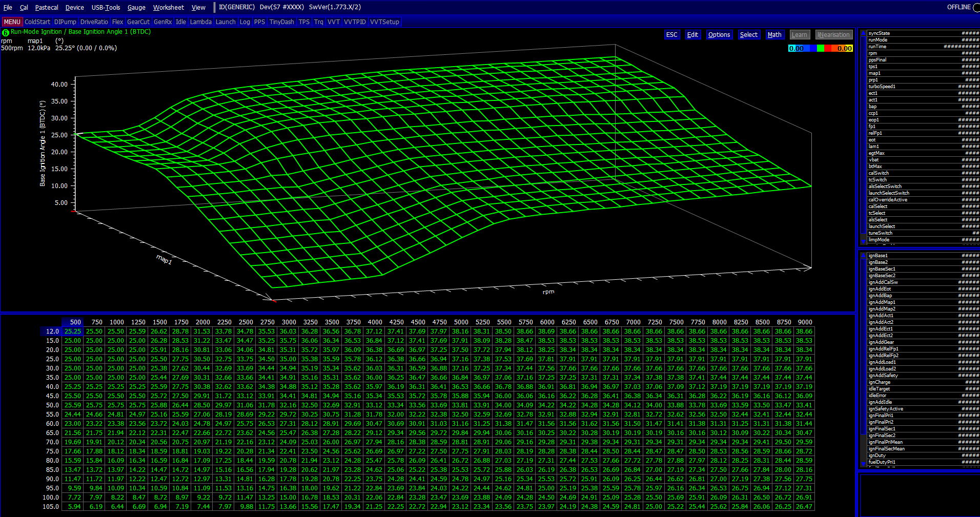Open the File menu

click(x=8, y=7)
